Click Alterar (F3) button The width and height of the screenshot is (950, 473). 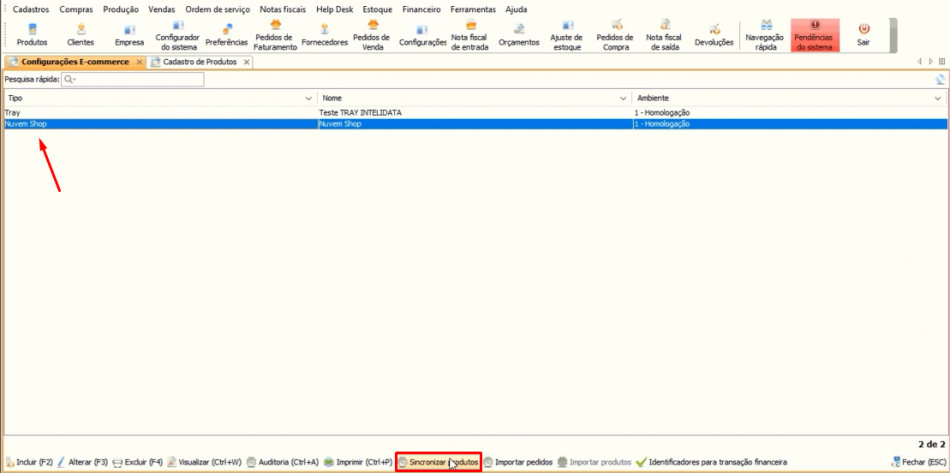point(83,462)
